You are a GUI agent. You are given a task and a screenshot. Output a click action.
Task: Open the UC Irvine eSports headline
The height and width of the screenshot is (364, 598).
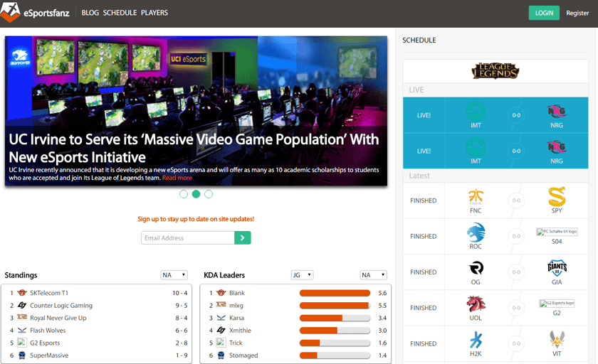194,148
